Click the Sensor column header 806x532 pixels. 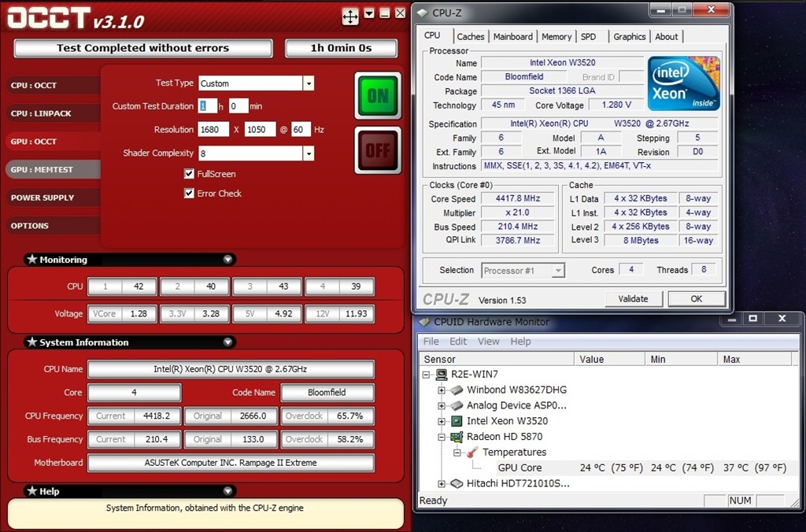coord(497,360)
